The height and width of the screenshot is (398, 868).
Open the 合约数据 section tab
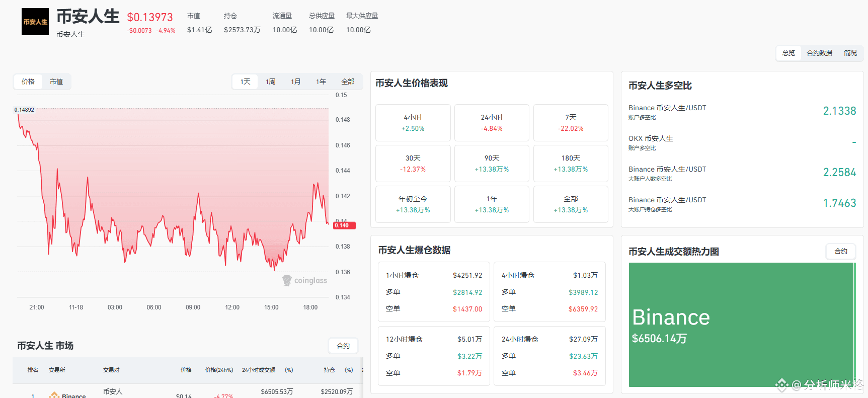(x=819, y=53)
